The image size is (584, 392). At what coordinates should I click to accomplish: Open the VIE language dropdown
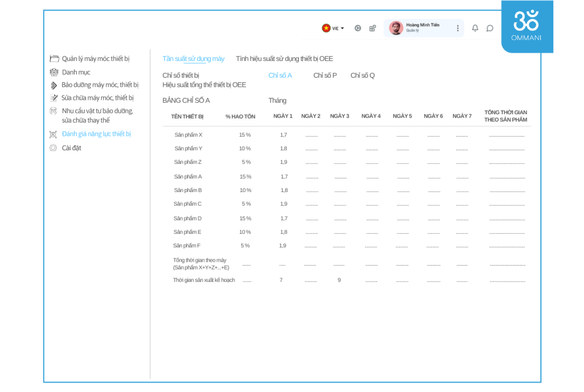(333, 28)
